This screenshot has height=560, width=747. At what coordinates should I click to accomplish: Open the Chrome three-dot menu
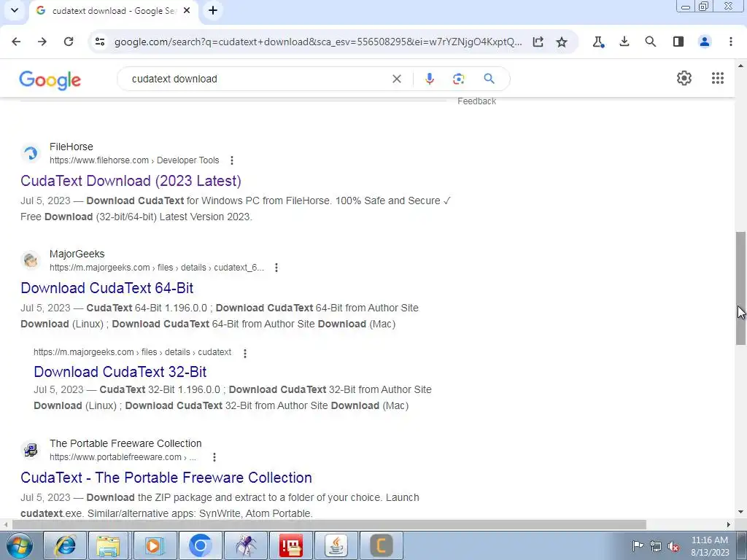pyautogui.click(x=731, y=42)
